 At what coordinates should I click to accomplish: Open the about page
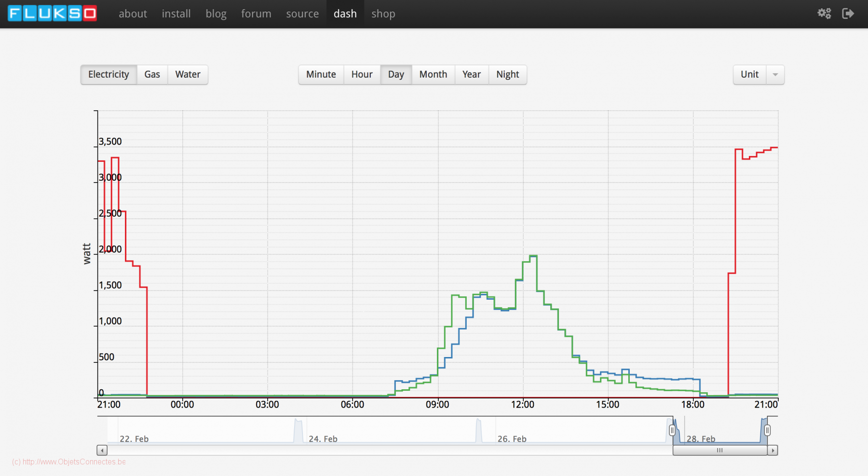[x=133, y=13]
